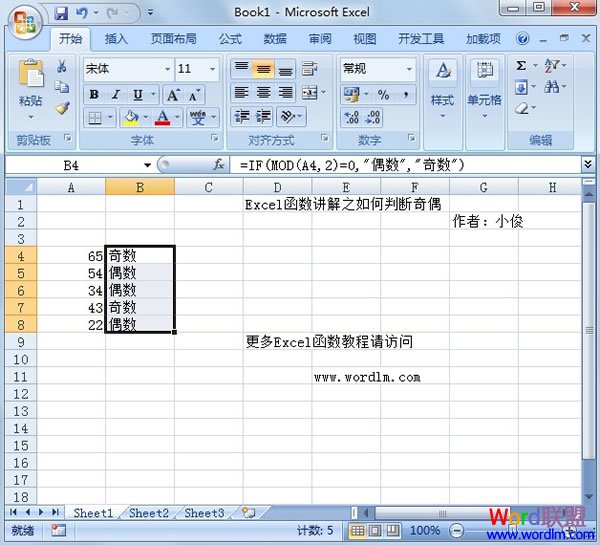Open the 字体 dialog launcher

tap(215, 138)
